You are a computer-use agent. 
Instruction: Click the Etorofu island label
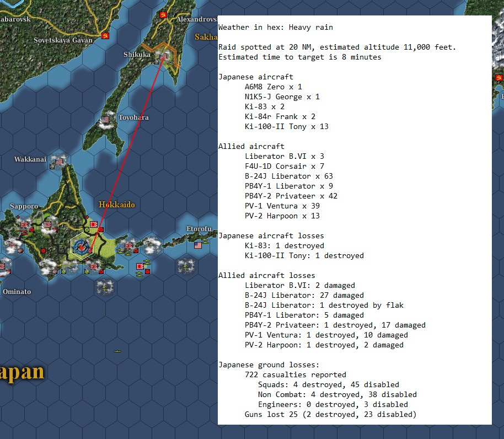pos(199,228)
